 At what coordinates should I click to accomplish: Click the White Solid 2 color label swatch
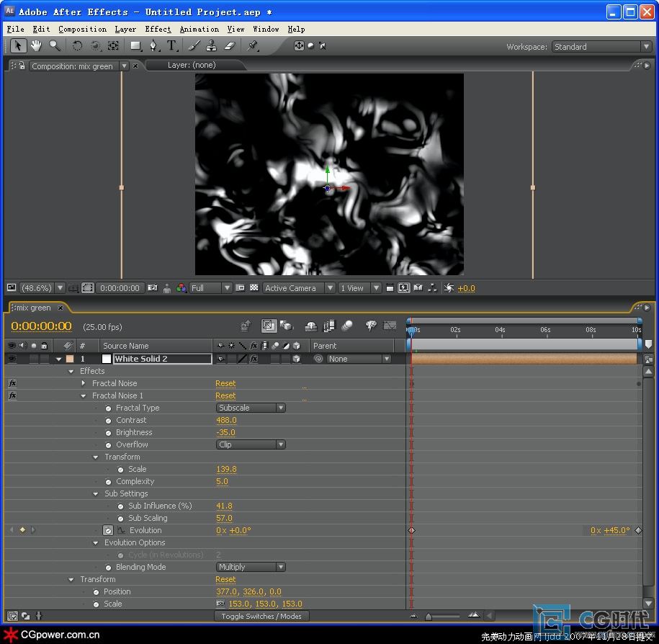click(x=70, y=359)
